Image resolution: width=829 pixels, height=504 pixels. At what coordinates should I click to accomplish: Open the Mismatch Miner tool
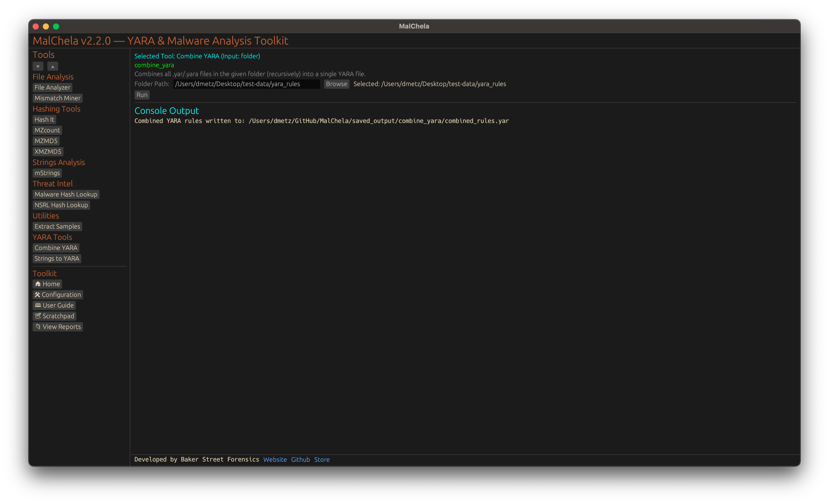[x=57, y=98]
